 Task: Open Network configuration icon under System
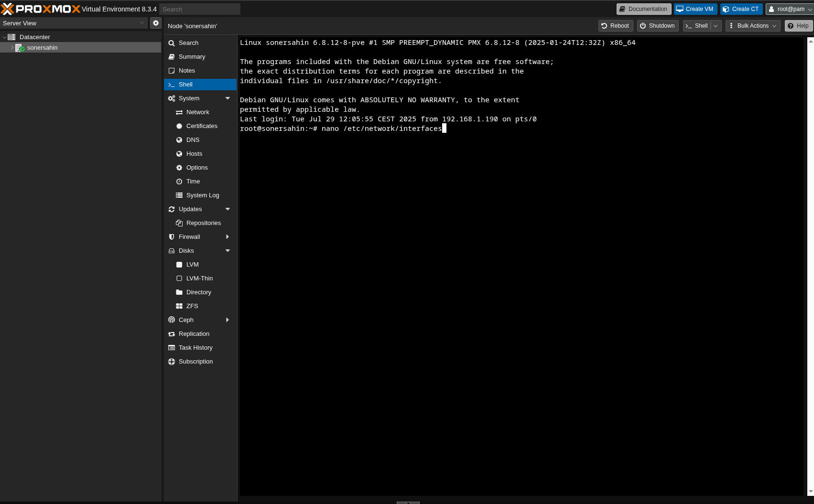coord(179,112)
